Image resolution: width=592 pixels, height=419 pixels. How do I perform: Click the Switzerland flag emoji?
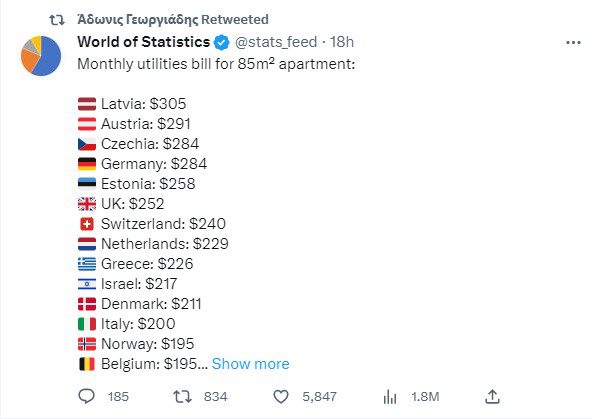click(x=87, y=224)
